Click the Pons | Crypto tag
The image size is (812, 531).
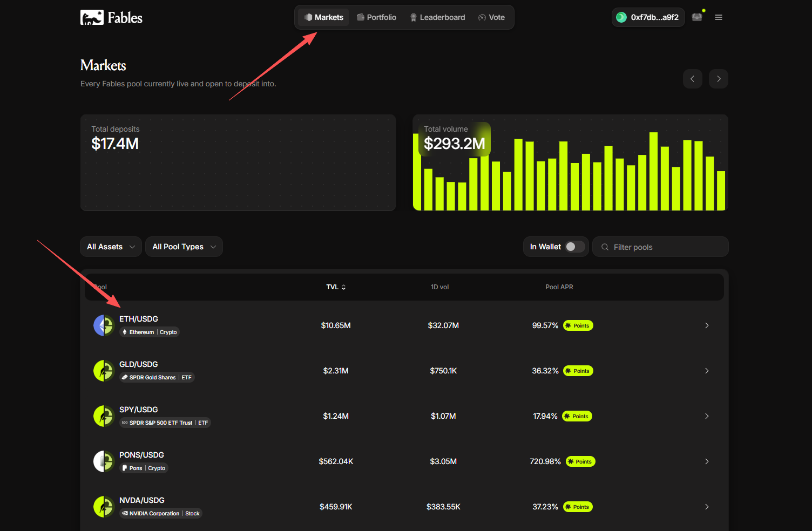pyautogui.click(x=144, y=468)
